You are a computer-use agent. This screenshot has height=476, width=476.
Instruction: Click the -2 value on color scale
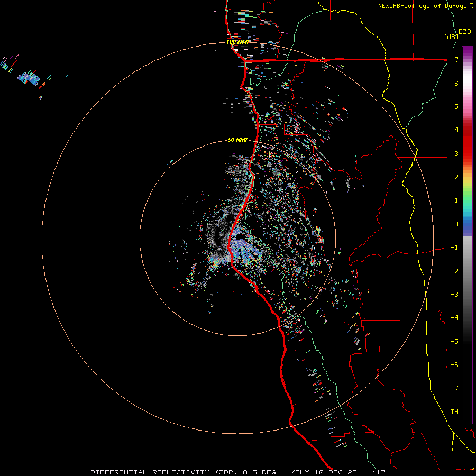tap(454, 271)
